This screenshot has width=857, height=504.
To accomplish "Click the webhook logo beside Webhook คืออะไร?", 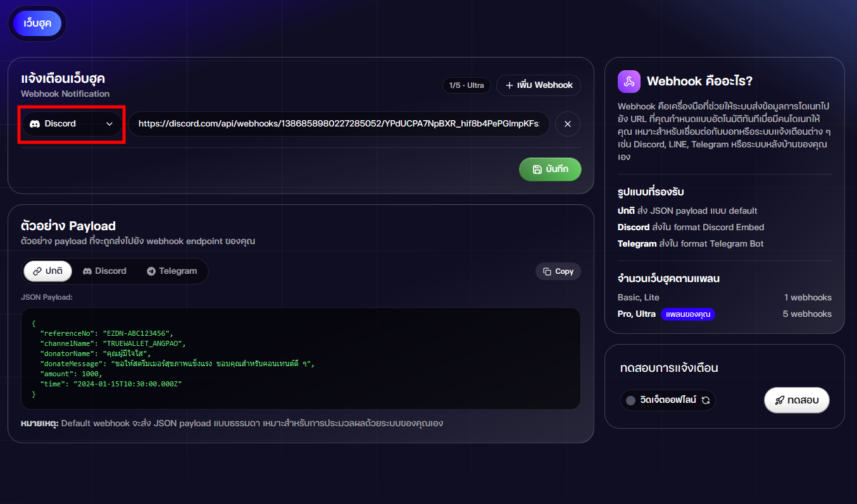I will coord(629,81).
